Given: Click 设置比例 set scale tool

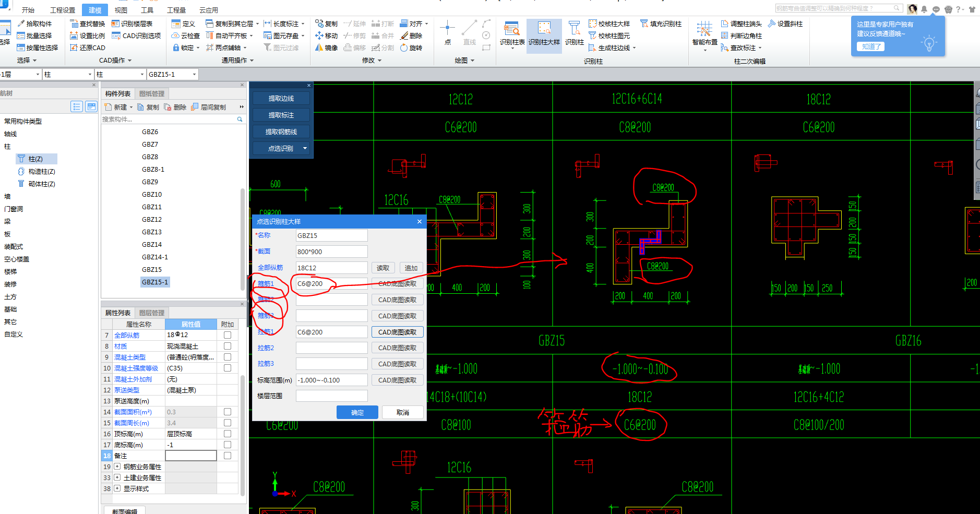Looking at the screenshot, I should [88, 35].
